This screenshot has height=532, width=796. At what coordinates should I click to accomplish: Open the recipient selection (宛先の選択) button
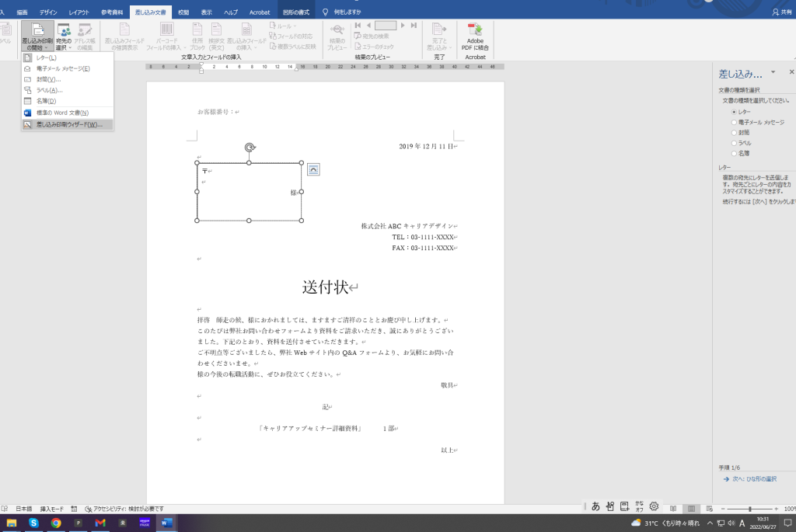(x=64, y=37)
